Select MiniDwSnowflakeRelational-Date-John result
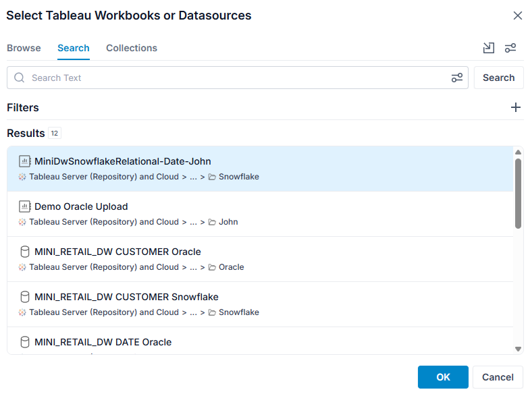The height and width of the screenshot is (396, 532). [260, 169]
